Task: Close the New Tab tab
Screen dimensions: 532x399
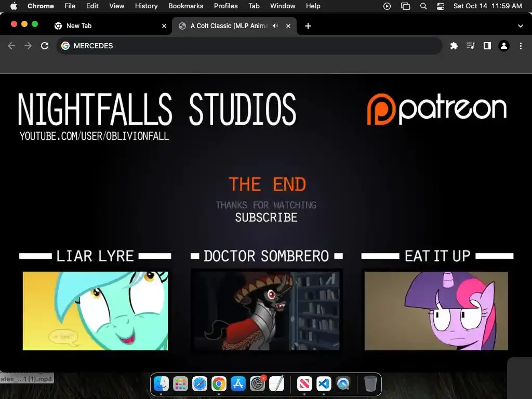Action: click(x=164, y=26)
